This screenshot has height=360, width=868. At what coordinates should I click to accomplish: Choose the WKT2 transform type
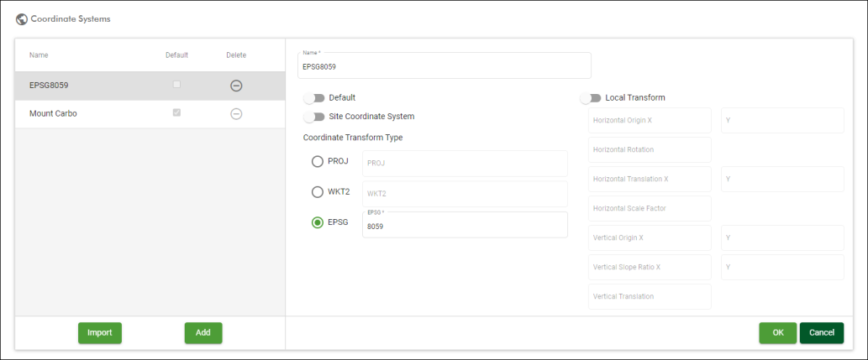(x=318, y=192)
